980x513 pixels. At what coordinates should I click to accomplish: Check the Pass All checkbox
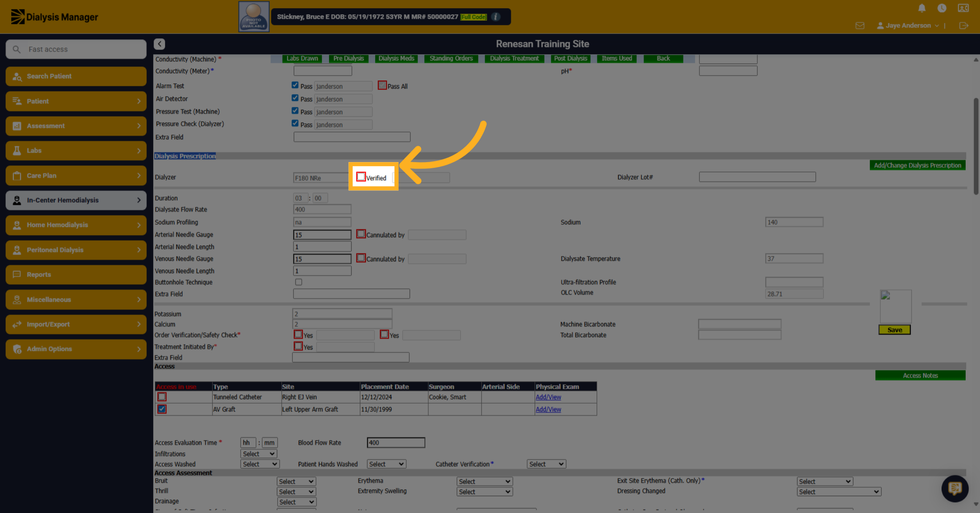tap(382, 85)
